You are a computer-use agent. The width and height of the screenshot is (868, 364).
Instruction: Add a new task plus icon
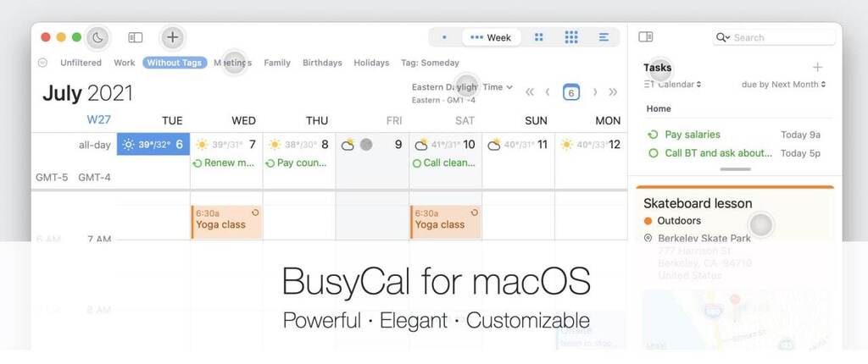[817, 68]
